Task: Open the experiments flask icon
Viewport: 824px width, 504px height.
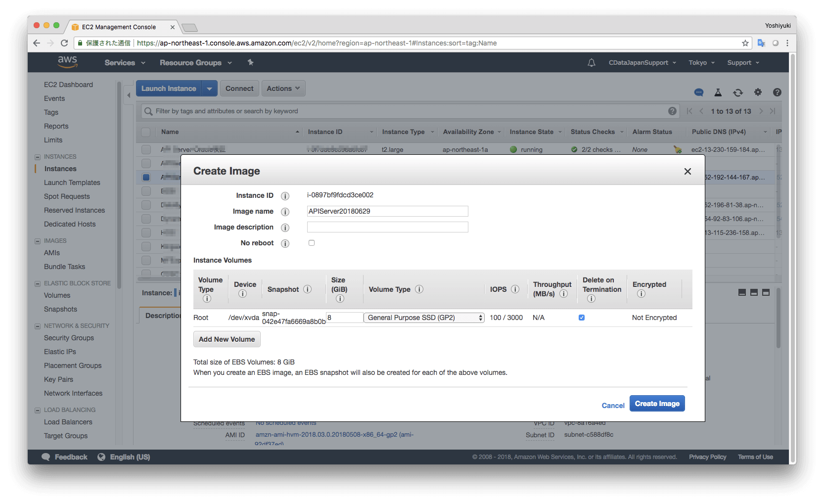Action: [x=718, y=92]
